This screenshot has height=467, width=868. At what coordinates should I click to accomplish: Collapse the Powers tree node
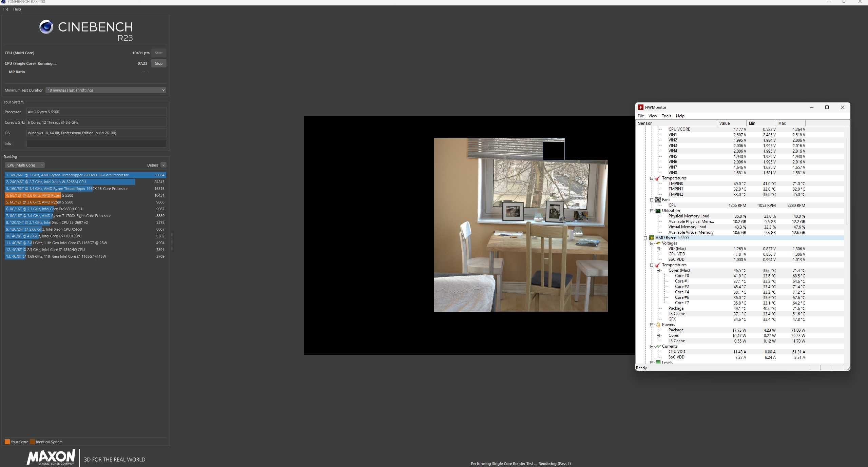(652, 325)
